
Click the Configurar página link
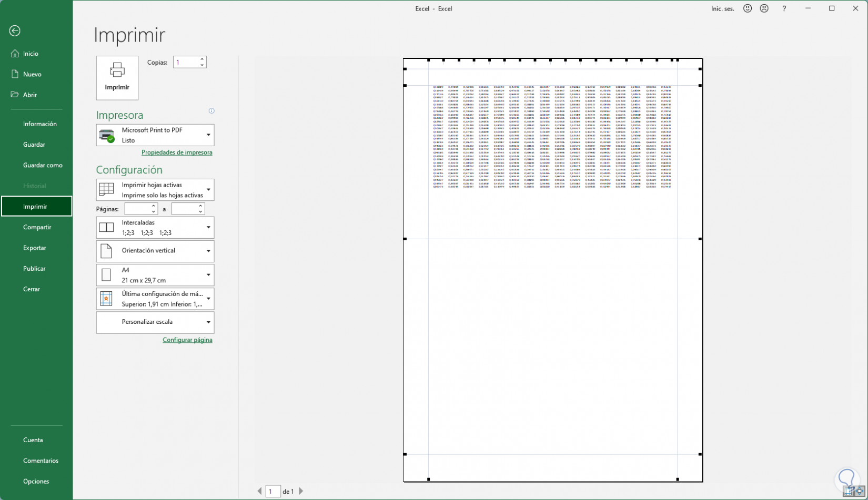[x=187, y=340]
